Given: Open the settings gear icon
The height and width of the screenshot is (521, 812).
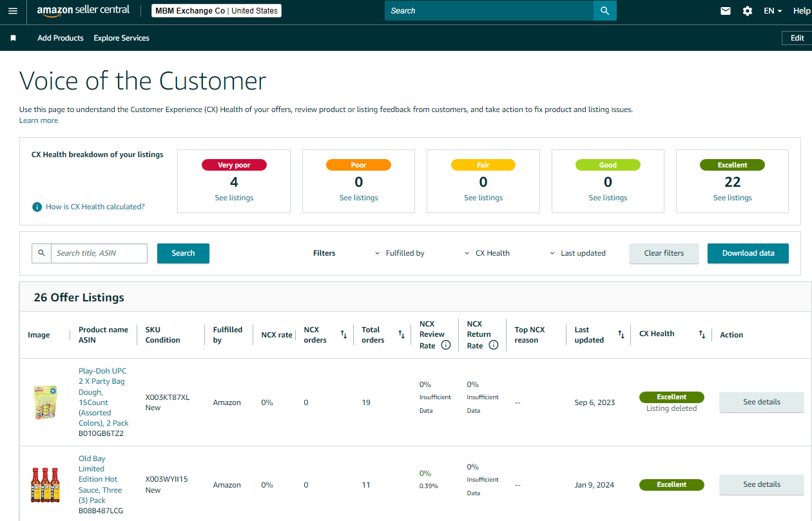Looking at the screenshot, I should tap(748, 11).
